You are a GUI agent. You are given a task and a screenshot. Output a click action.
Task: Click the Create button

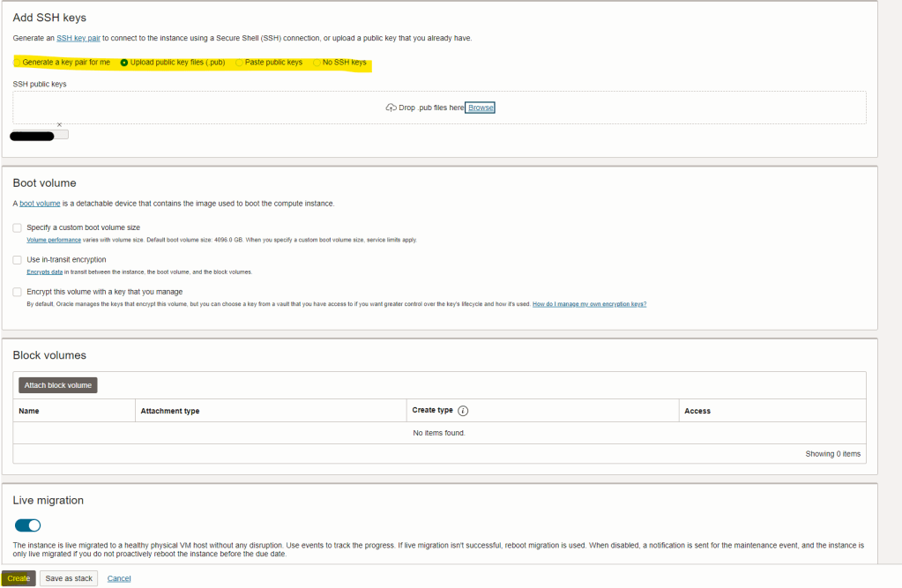(x=19, y=578)
